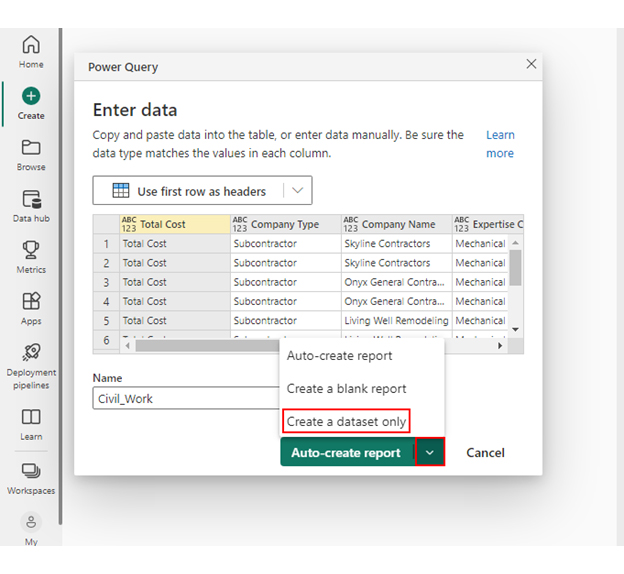Select row 2 by its row number

106,263
